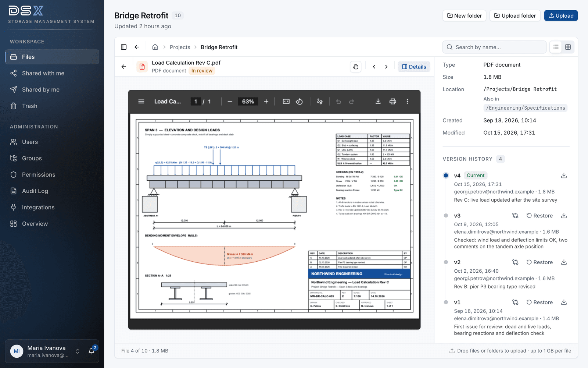The image size is (588, 368).
Task: Zoom out the PDF with minus
Action: click(x=230, y=102)
